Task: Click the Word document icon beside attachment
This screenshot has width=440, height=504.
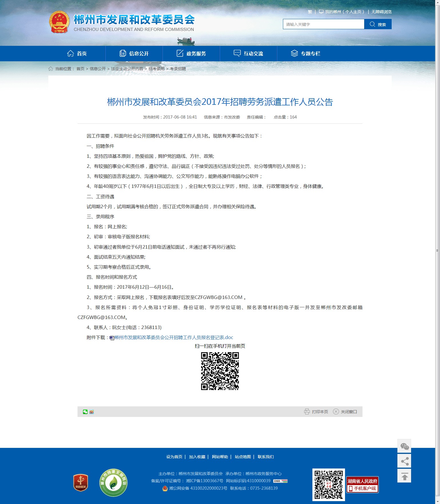Action: point(112,338)
